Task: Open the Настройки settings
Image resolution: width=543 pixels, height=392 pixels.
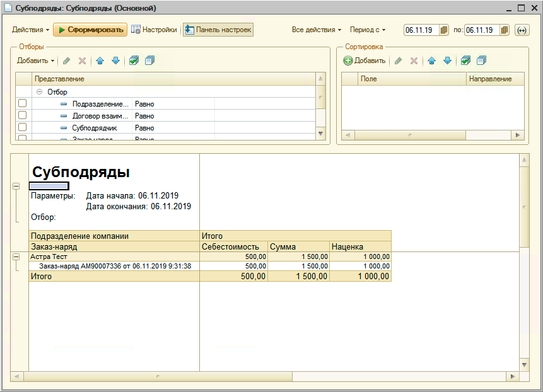Action: 154,30
